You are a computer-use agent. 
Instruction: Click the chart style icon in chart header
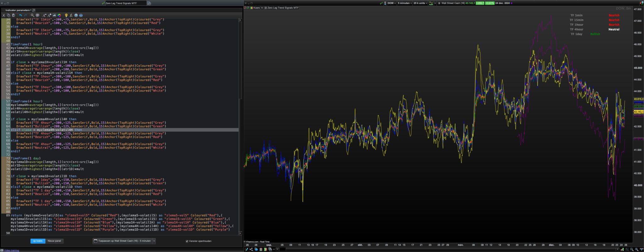[x=431, y=3]
